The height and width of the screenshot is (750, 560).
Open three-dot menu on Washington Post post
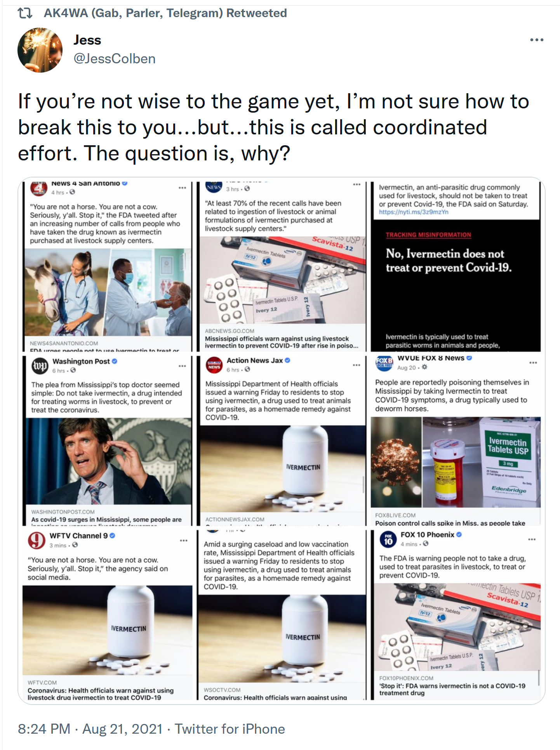(x=183, y=366)
